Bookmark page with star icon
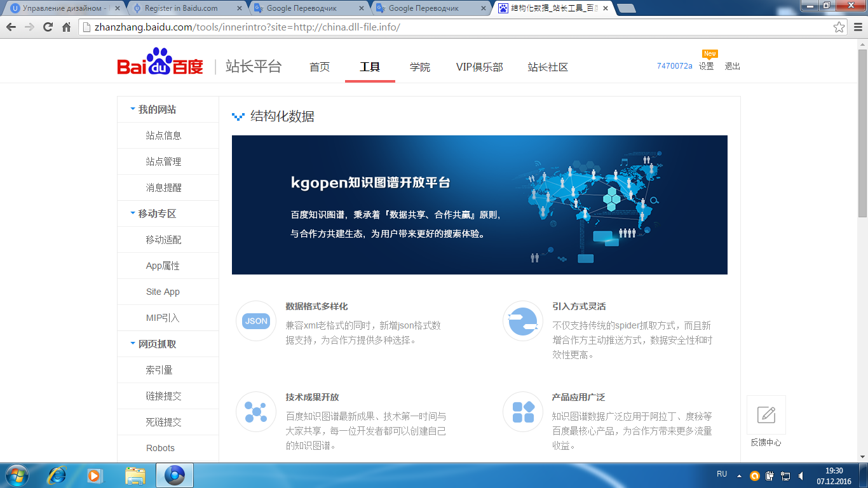868x488 pixels. [x=839, y=27]
